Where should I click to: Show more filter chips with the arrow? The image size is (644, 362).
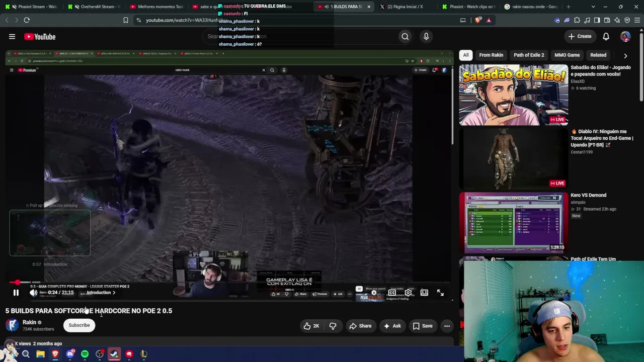[x=625, y=55]
